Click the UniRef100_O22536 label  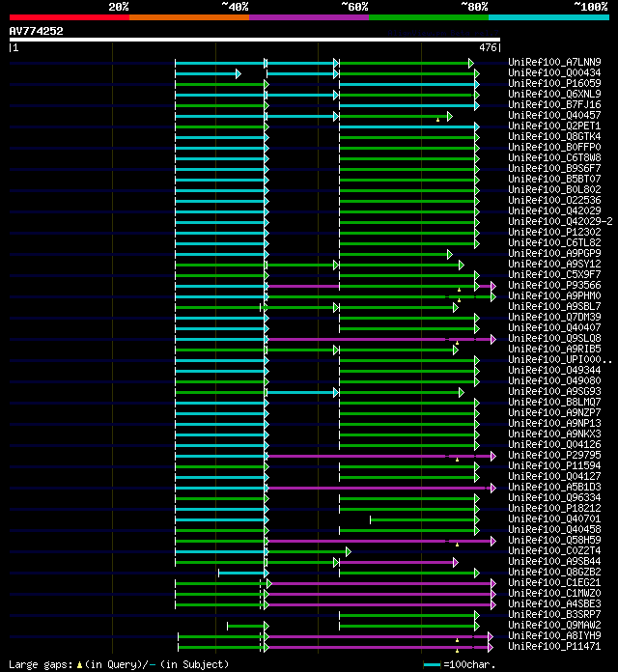[554, 200]
